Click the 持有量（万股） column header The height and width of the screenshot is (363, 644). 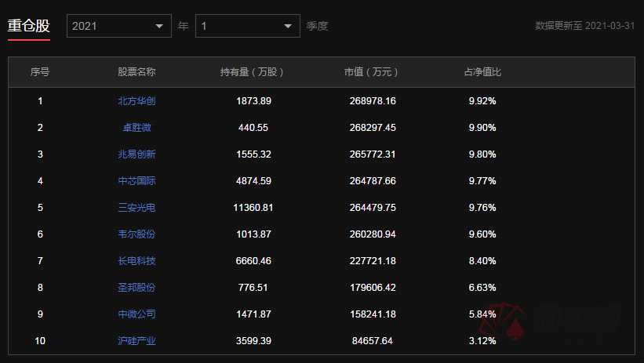pyautogui.click(x=252, y=72)
